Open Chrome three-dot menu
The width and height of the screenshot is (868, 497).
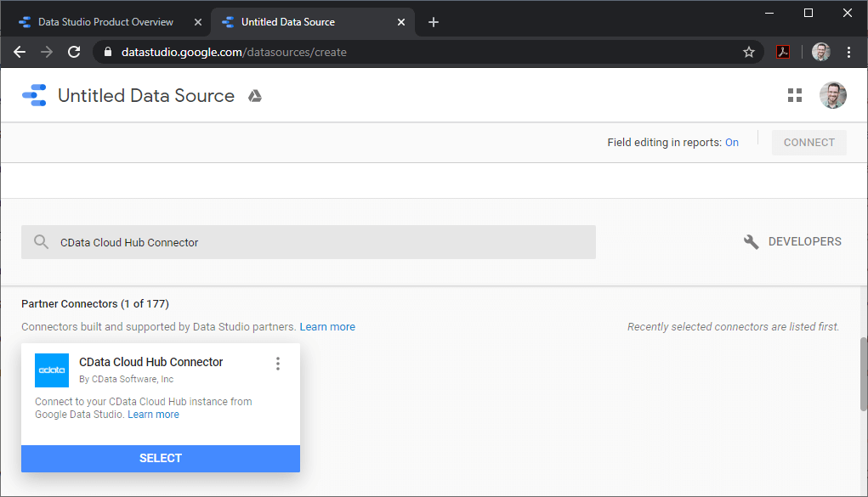click(848, 52)
